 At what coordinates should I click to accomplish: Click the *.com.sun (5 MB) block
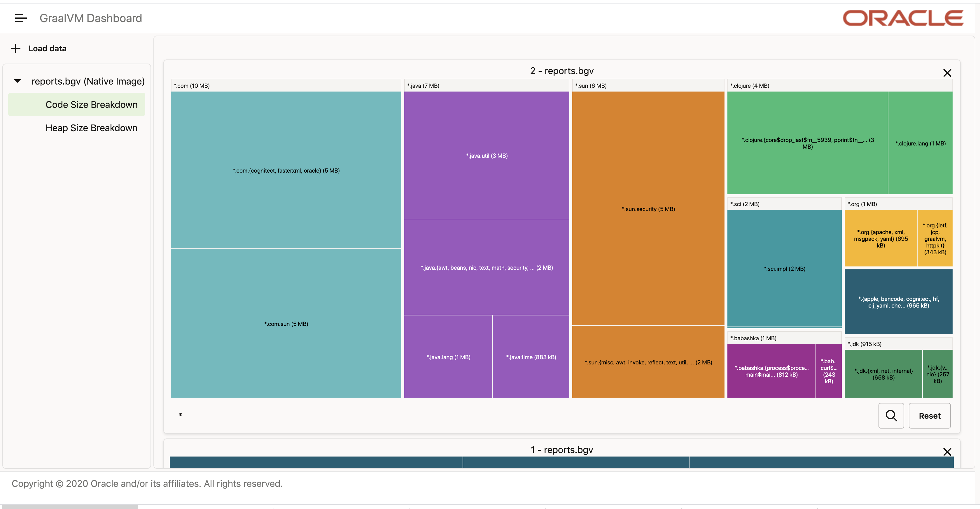click(x=286, y=323)
